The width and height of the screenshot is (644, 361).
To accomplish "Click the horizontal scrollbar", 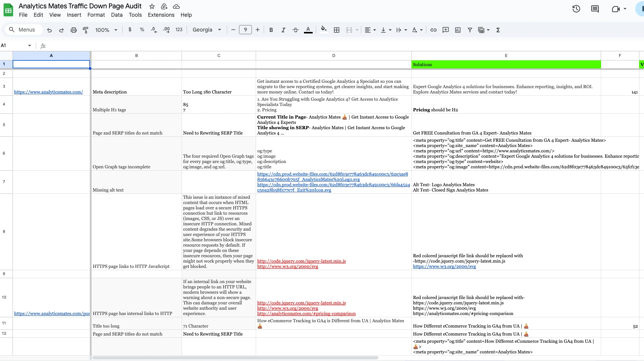I will [236, 358].
